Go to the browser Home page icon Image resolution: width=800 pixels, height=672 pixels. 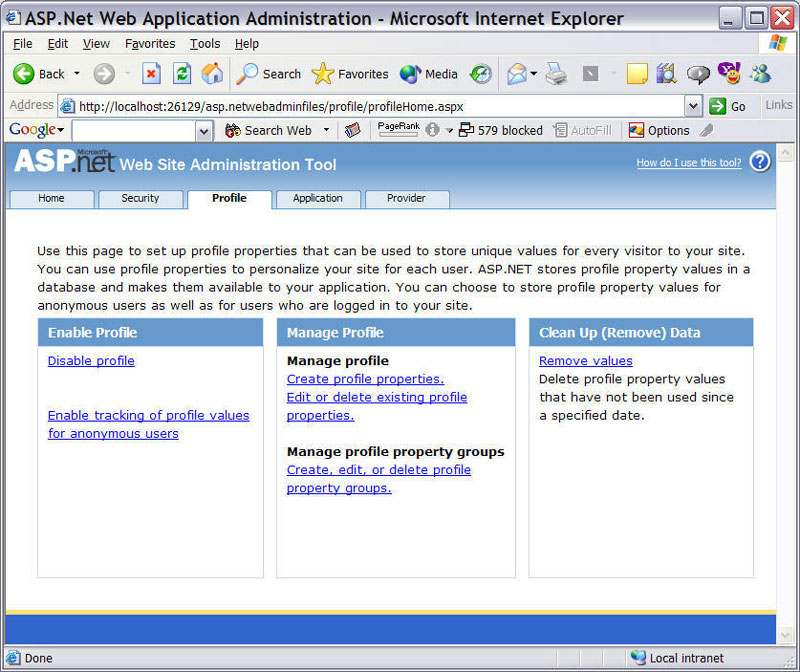(x=212, y=74)
